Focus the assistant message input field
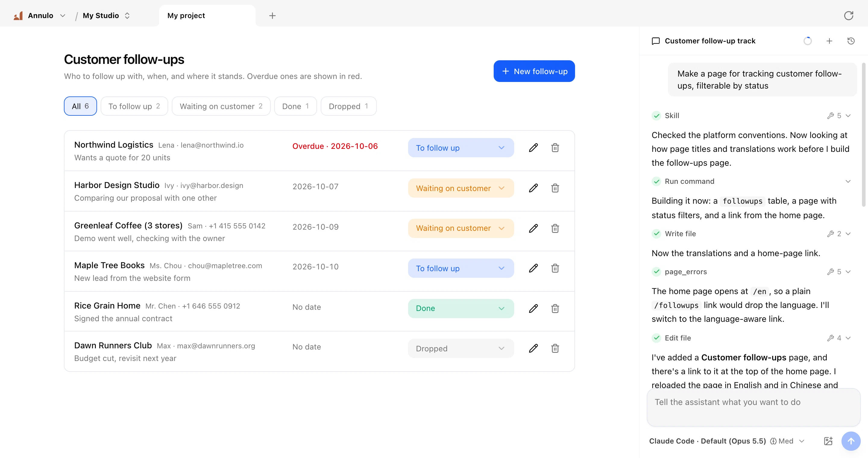This screenshot has height=458, width=868. click(753, 407)
